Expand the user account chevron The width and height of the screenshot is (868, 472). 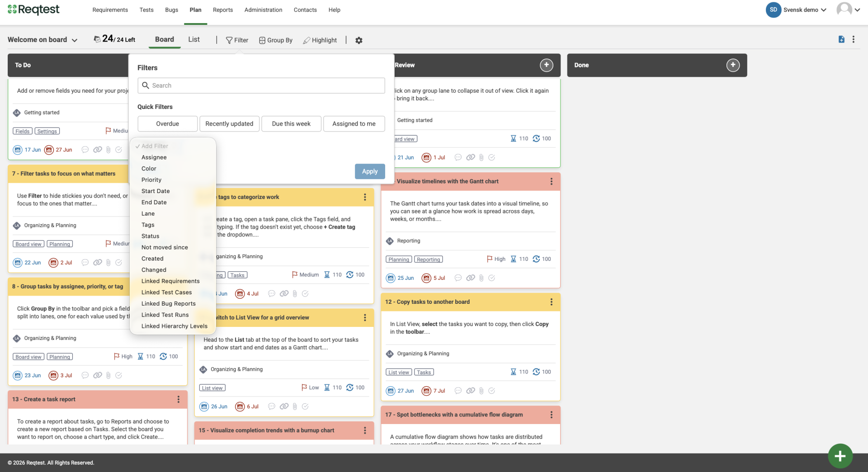coord(857,10)
